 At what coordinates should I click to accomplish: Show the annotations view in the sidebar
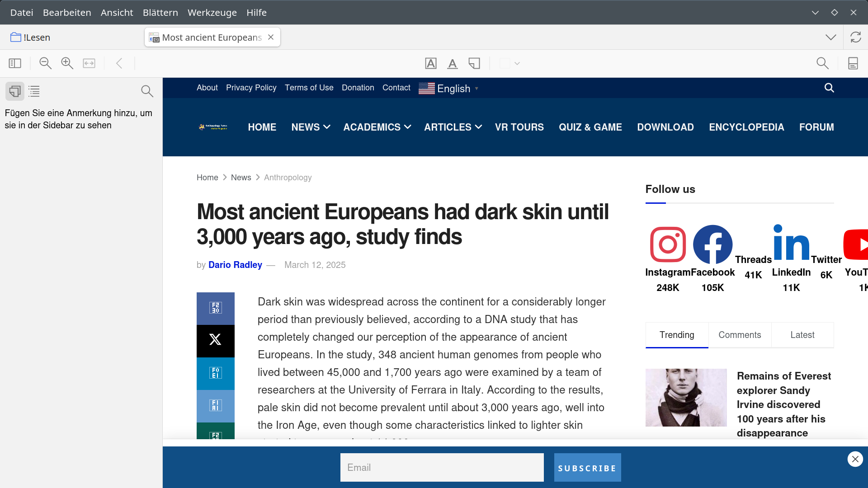(15, 91)
